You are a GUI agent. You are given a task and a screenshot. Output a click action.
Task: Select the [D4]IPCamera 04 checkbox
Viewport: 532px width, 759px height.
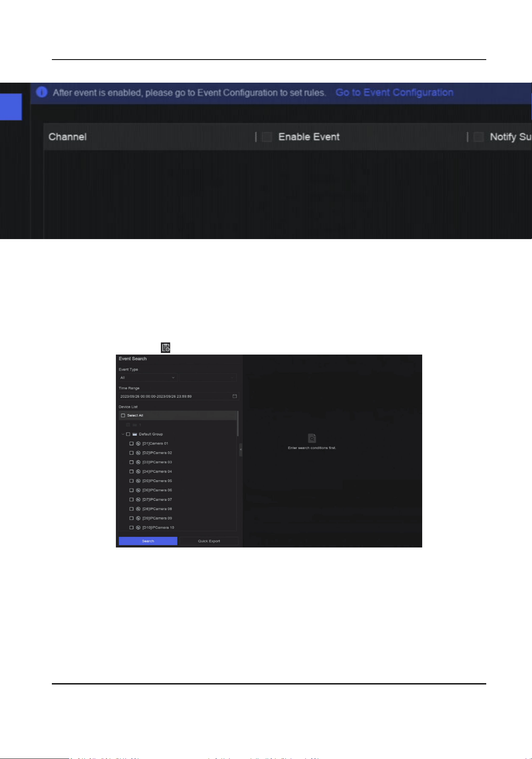[x=131, y=471]
